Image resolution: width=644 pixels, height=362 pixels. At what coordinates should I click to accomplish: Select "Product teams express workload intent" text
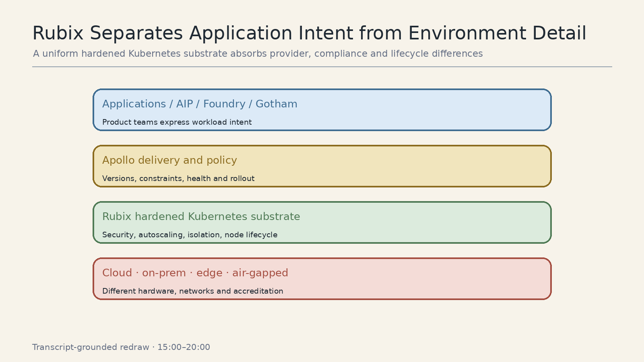[x=177, y=122]
